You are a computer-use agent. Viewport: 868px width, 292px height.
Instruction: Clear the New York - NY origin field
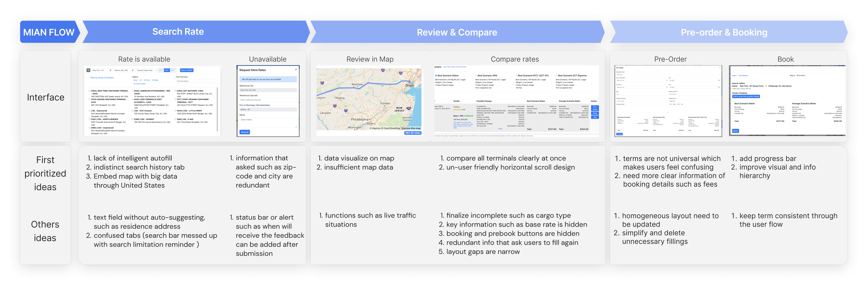[110, 70]
